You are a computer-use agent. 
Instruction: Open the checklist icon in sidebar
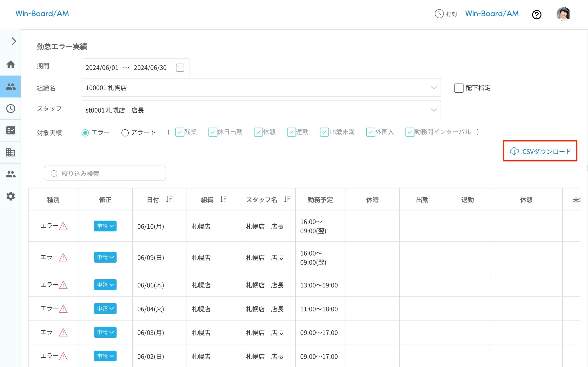[10, 130]
